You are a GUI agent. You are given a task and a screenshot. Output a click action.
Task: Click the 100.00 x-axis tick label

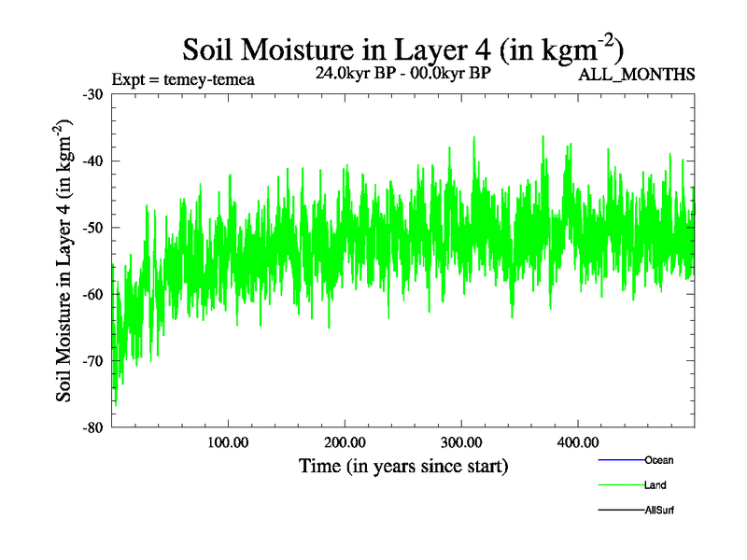[x=228, y=441]
